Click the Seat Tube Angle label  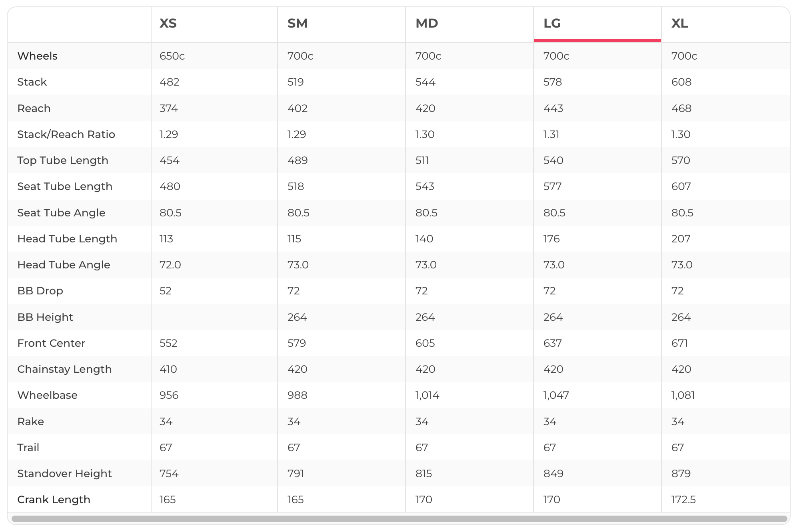61,213
